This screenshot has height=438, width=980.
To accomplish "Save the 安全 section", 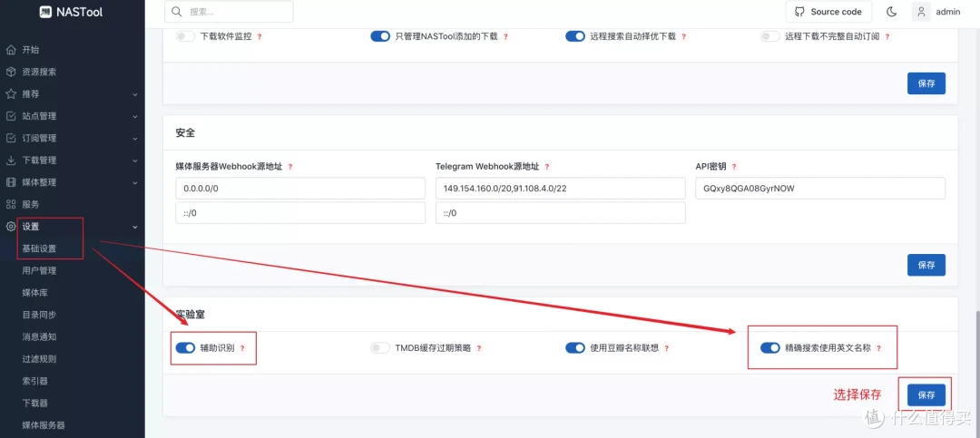I will (x=926, y=265).
